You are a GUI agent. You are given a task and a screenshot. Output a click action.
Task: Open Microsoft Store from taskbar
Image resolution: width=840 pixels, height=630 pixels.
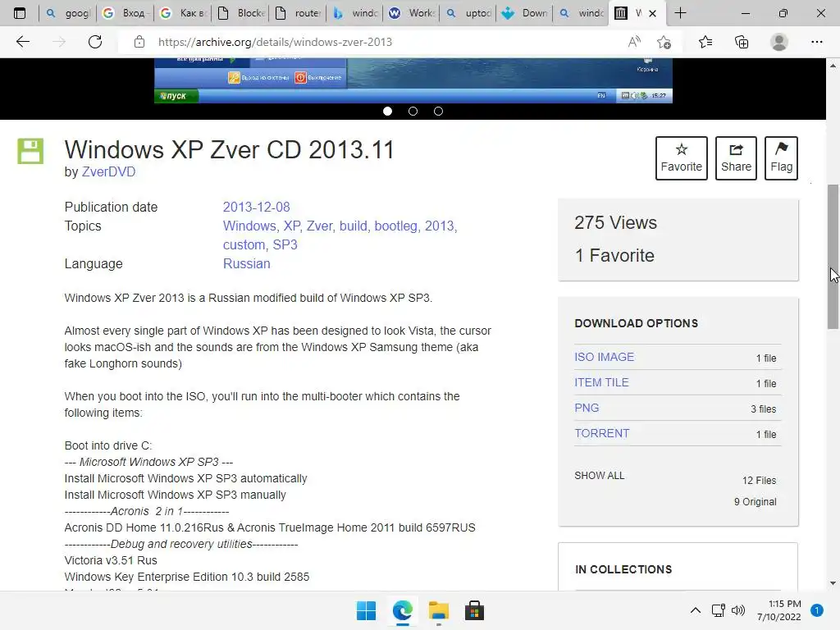[474, 610]
